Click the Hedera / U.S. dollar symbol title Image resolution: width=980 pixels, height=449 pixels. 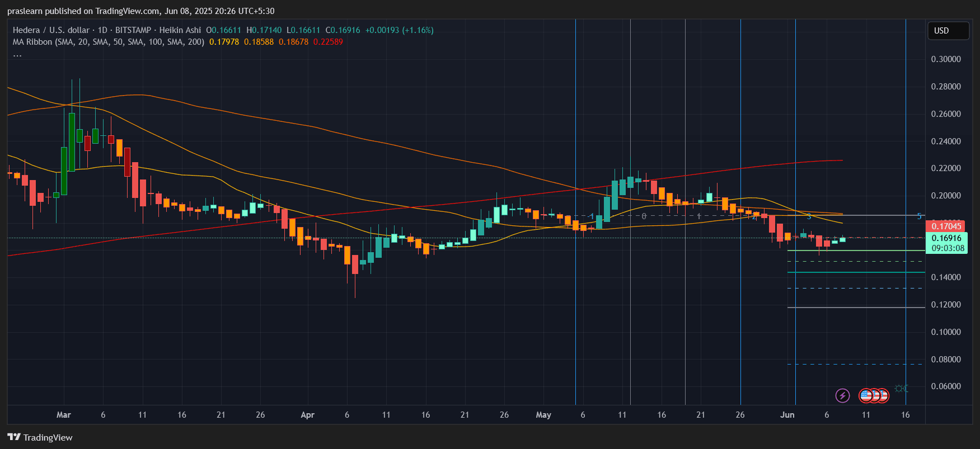point(51,30)
